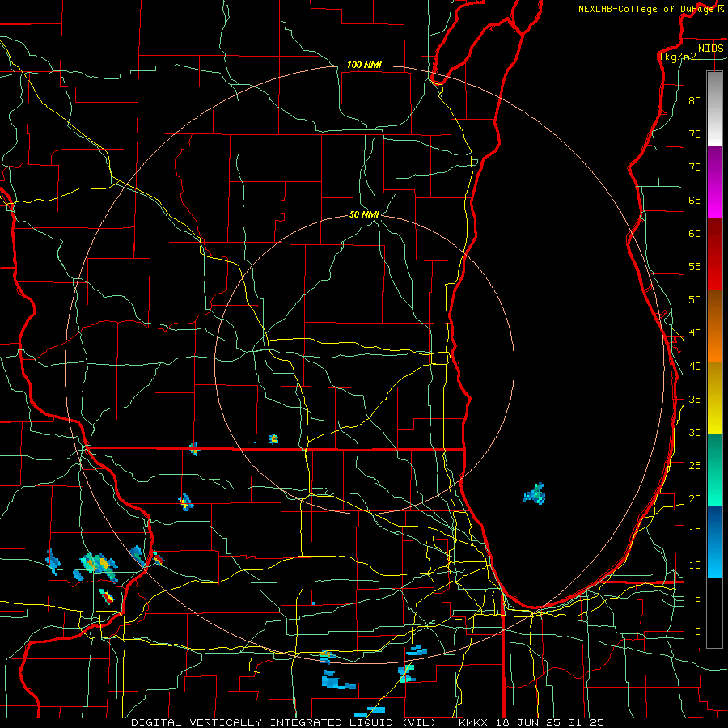Viewport: 728px width, 728px height.
Task: Click the 25 value on the color scale
Action: pos(695,466)
